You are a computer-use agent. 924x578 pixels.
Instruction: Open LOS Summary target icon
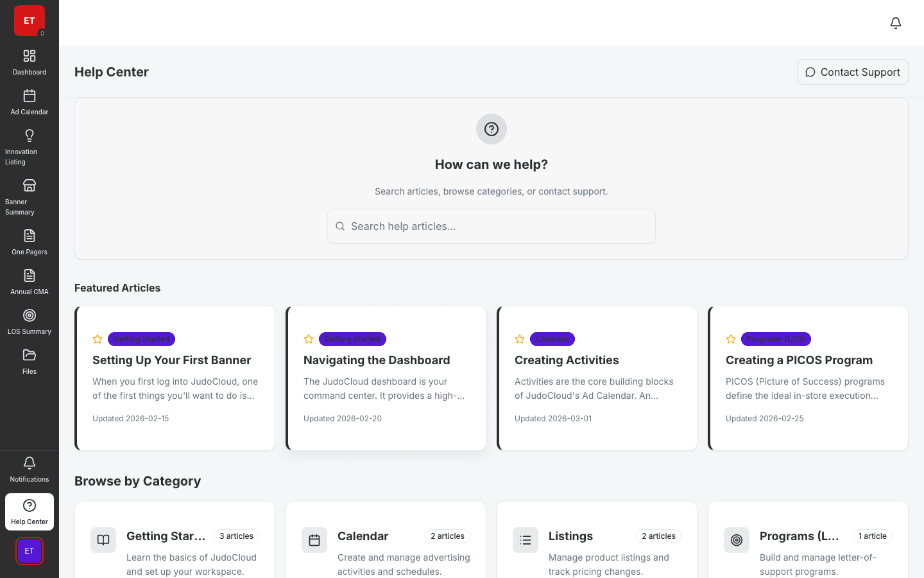click(x=30, y=315)
